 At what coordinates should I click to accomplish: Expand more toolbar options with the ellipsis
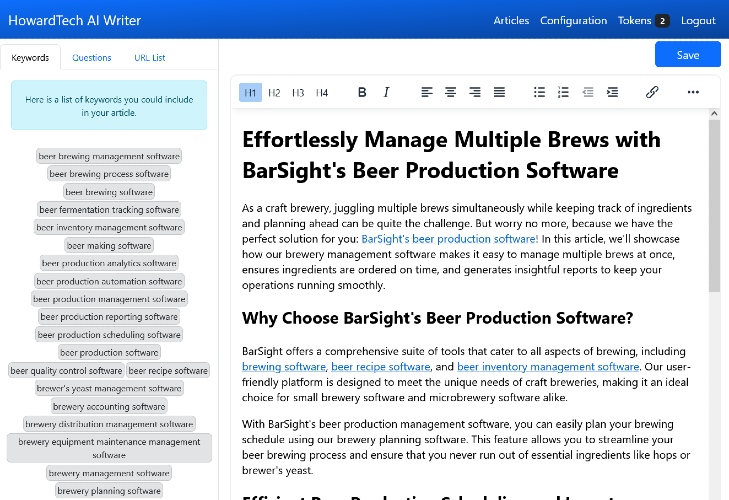(x=693, y=92)
